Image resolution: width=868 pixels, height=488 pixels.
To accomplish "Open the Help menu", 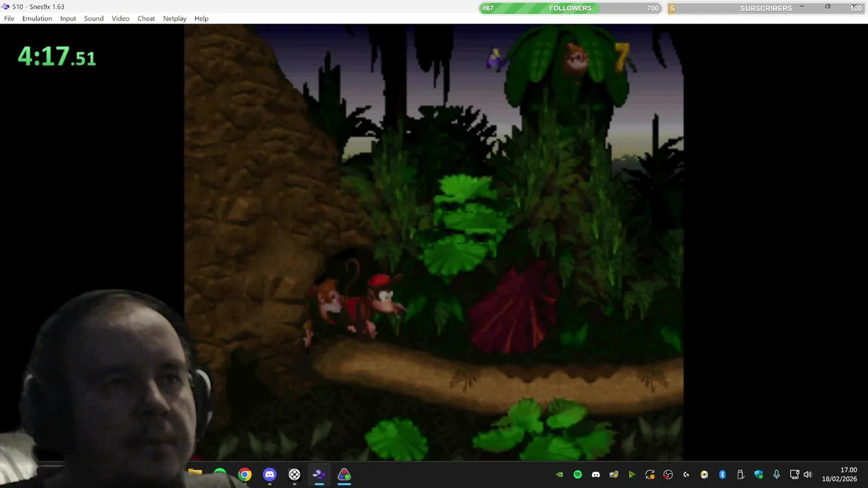I will click(201, 18).
